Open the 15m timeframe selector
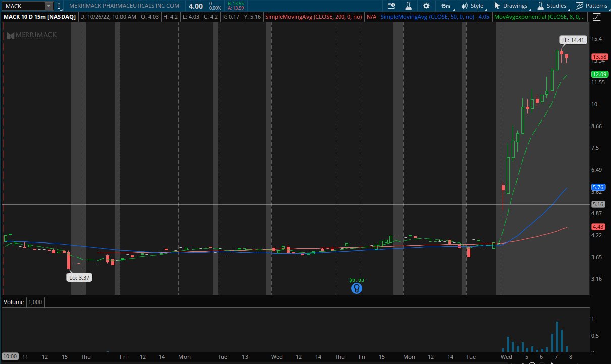 tap(446, 6)
